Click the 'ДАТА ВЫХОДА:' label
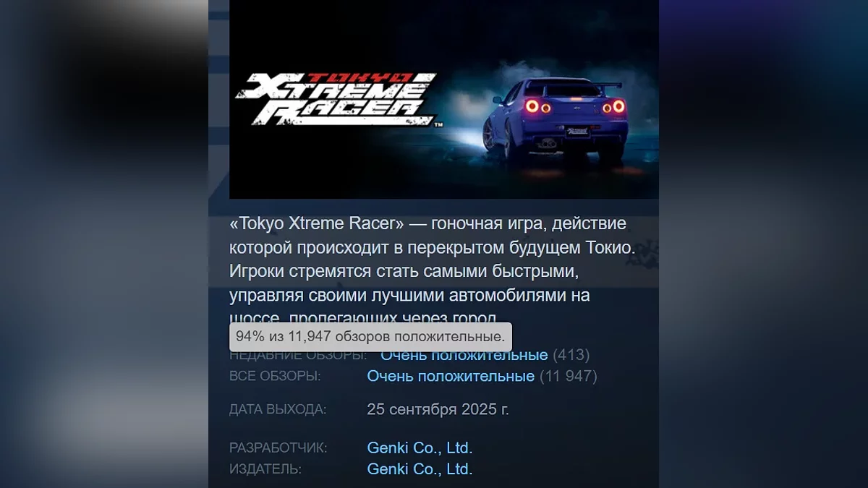Screen dimensions: 868x488 pyautogui.click(x=278, y=409)
